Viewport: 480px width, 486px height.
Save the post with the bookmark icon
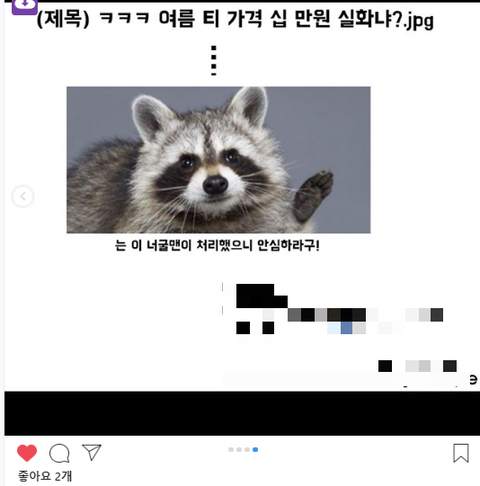(461, 453)
